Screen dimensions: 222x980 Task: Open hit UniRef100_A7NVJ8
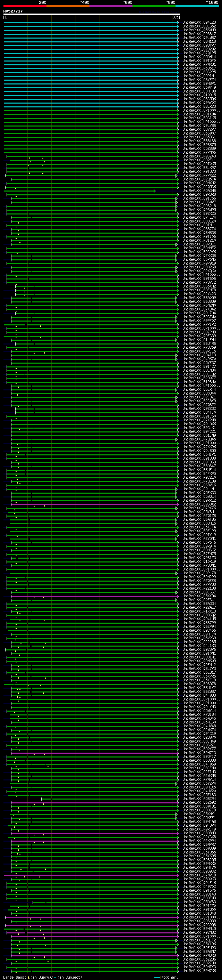[x=199, y=875]
